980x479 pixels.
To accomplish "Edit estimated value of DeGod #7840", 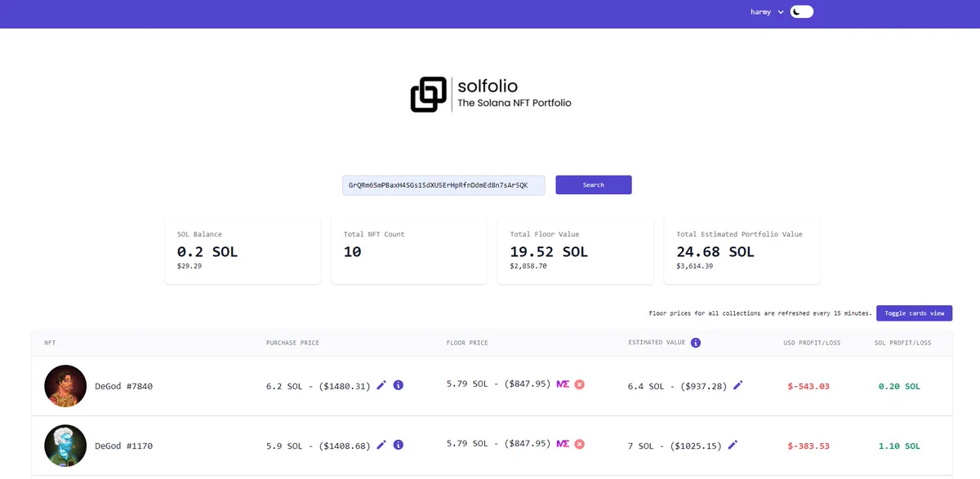I will tap(738, 385).
